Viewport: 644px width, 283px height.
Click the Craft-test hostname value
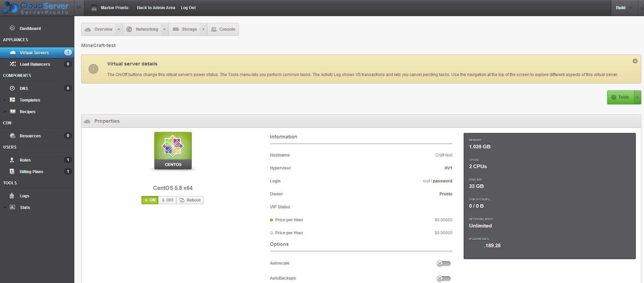tap(444, 155)
